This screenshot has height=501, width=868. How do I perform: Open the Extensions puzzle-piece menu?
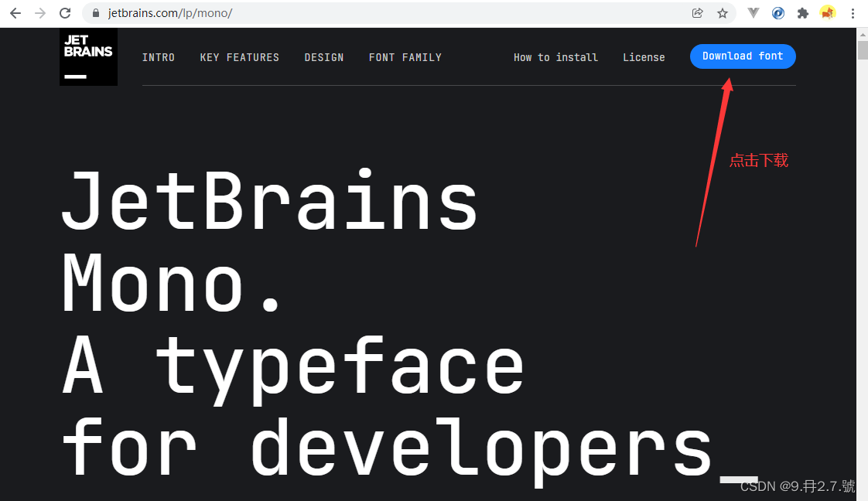803,13
